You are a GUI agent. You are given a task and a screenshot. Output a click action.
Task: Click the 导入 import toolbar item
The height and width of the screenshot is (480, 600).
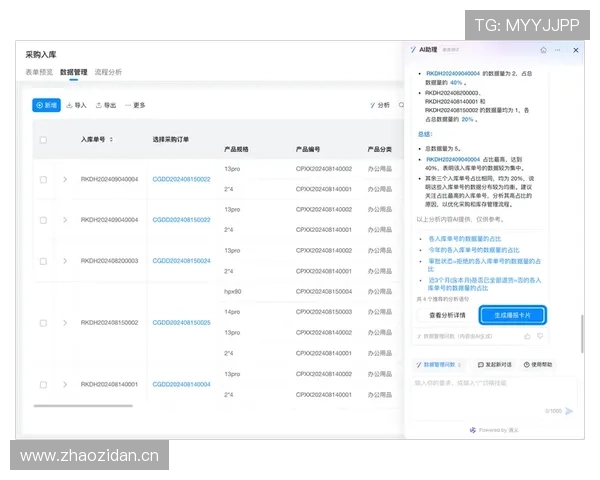[x=77, y=105]
